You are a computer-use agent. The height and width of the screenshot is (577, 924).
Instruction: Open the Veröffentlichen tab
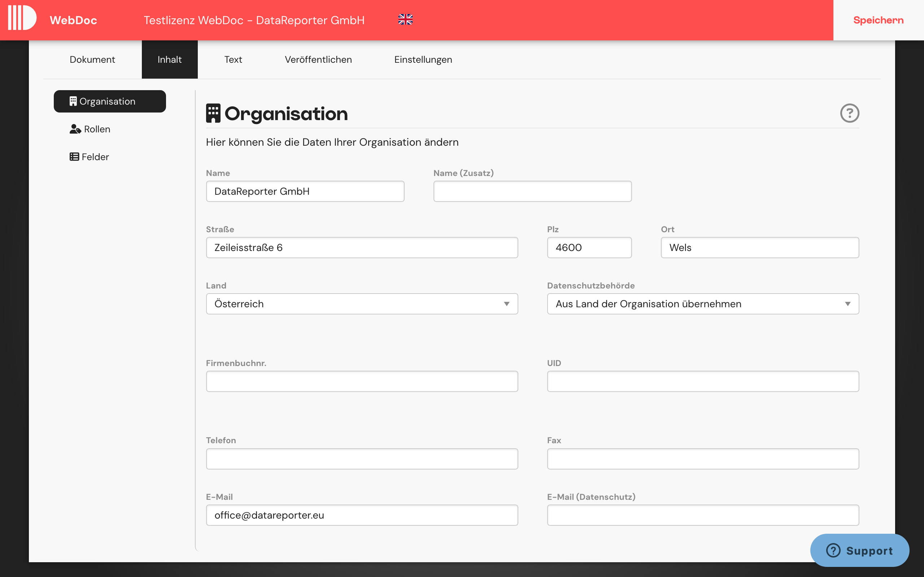click(x=318, y=59)
